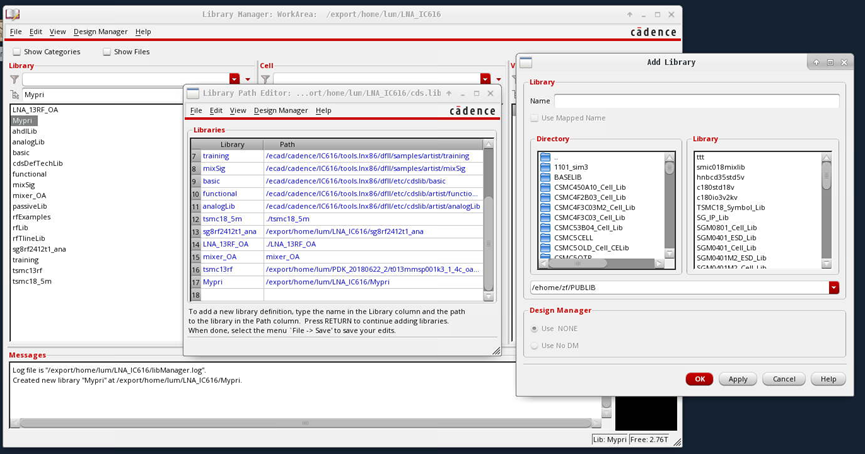Open the /ehome/zf/PUBLIB path dropdown
865x454 pixels.
point(834,287)
